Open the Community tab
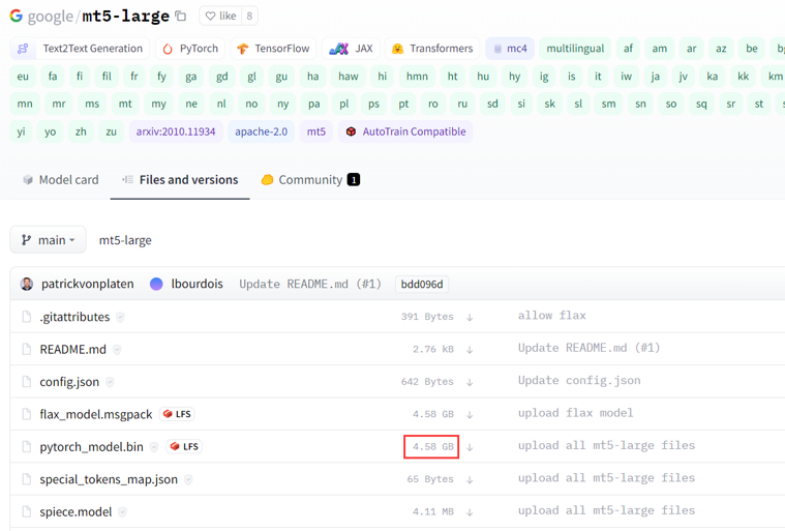Image resolution: width=785 pixels, height=531 pixels. [x=310, y=180]
